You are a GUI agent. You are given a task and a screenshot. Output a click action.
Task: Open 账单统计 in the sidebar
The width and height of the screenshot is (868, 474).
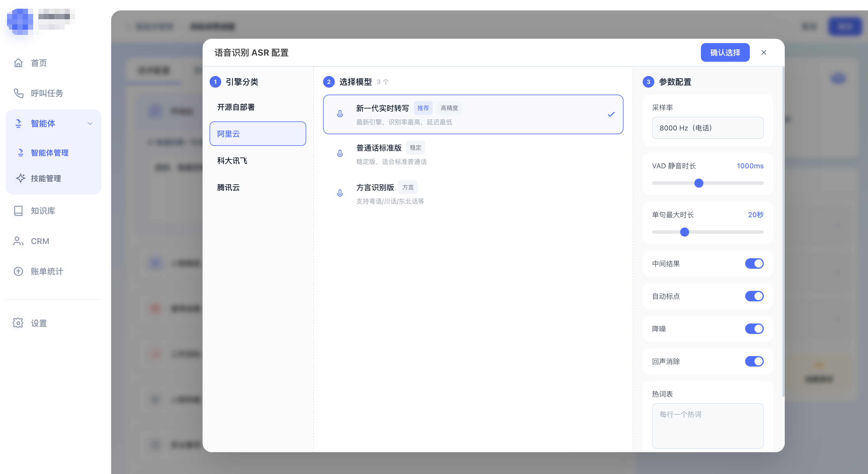click(x=53, y=271)
